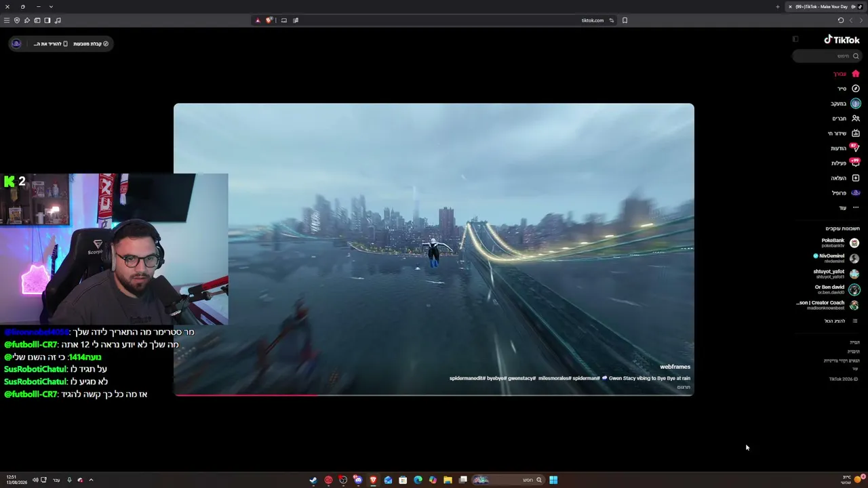Collapse the TikTok sidebar panel
Image resolution: width=868 pixels, height=488 pixels.
(795, 39)
